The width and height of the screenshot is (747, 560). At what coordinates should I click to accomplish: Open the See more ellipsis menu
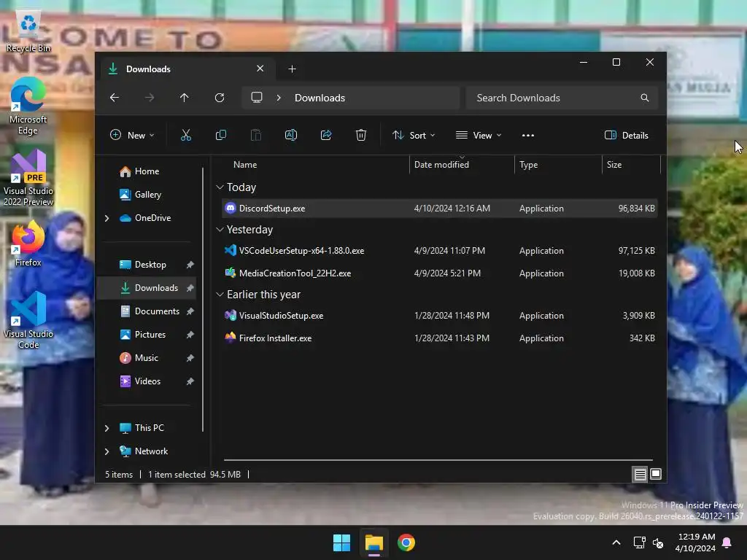(528, 135)
